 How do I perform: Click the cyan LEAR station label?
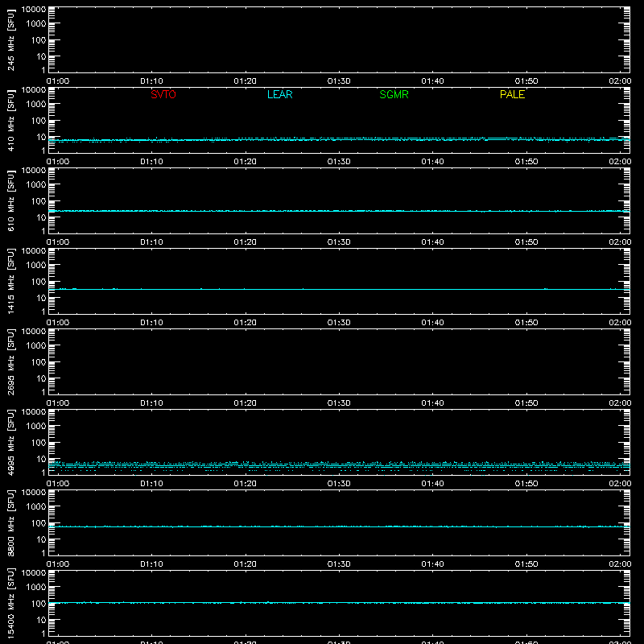coord(279,94)
